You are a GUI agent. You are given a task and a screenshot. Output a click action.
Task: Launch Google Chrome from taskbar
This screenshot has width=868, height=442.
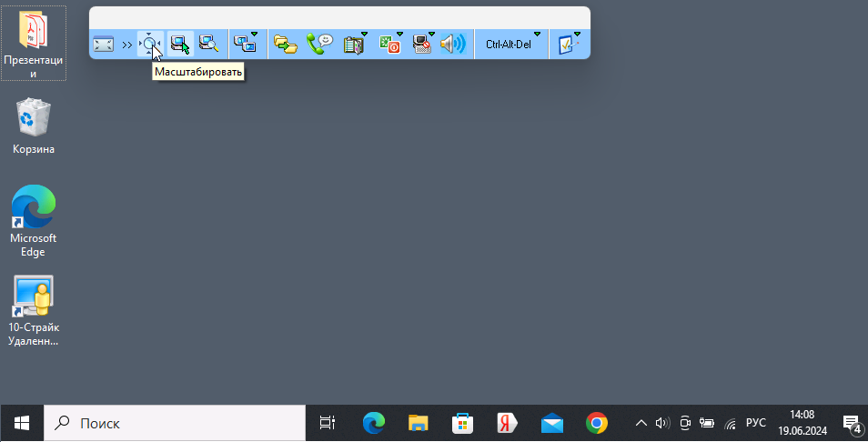click(596, 423)
